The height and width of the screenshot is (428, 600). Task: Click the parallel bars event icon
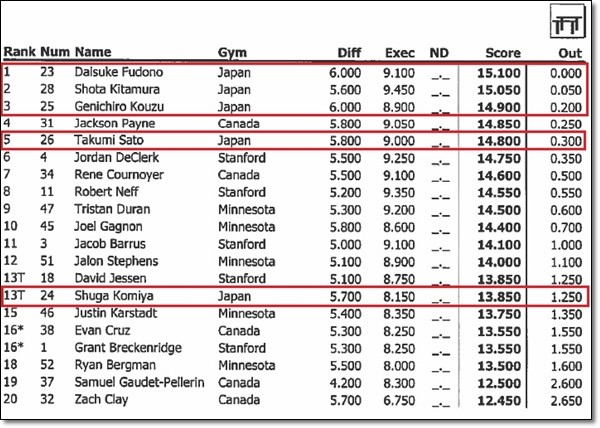pyautogui.click(x=567, y=22)
